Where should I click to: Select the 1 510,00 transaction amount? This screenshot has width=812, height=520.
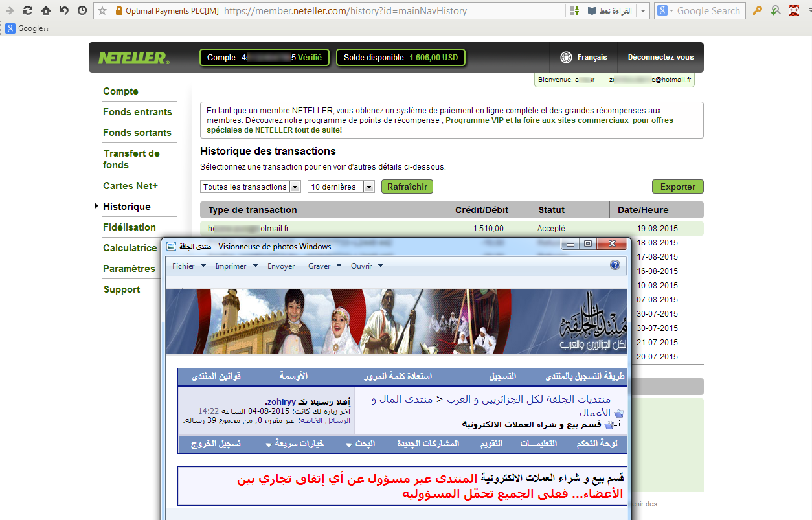click(488, 229)
